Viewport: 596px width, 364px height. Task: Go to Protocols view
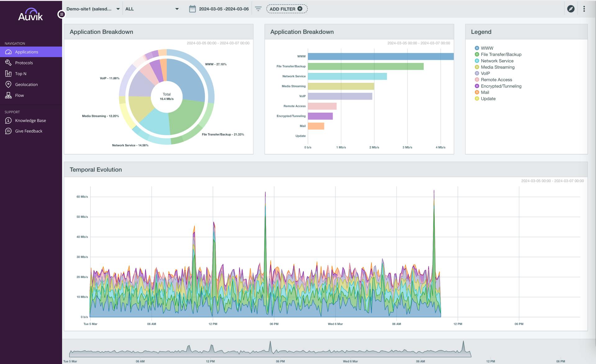coord(31,63)
